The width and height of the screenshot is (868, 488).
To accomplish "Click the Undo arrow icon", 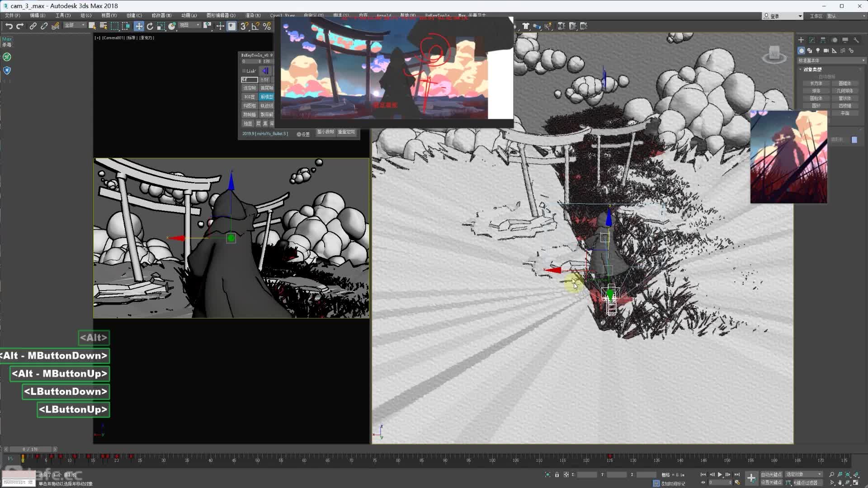I will [x=9, y=26].
